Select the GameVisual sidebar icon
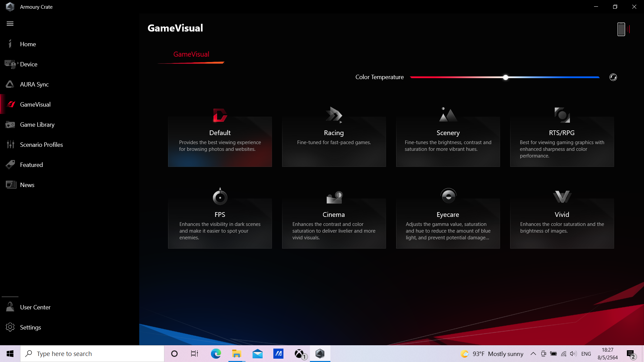 11,104
